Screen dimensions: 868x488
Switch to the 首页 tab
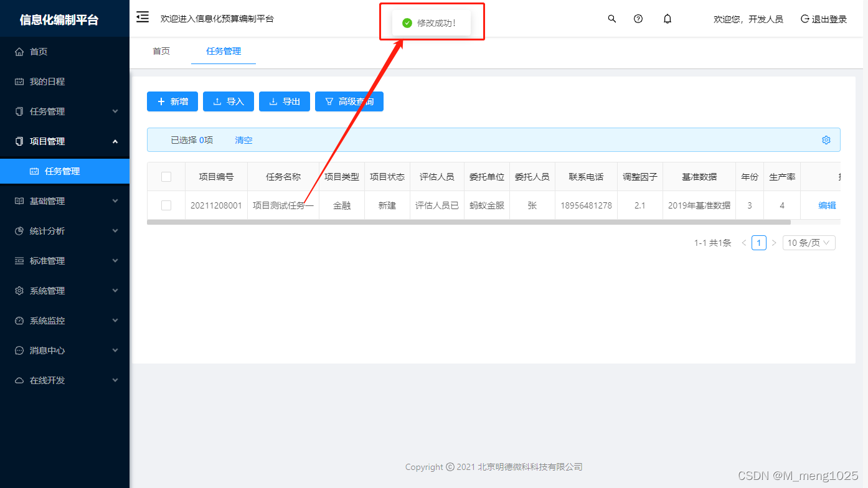click(161, 52)
